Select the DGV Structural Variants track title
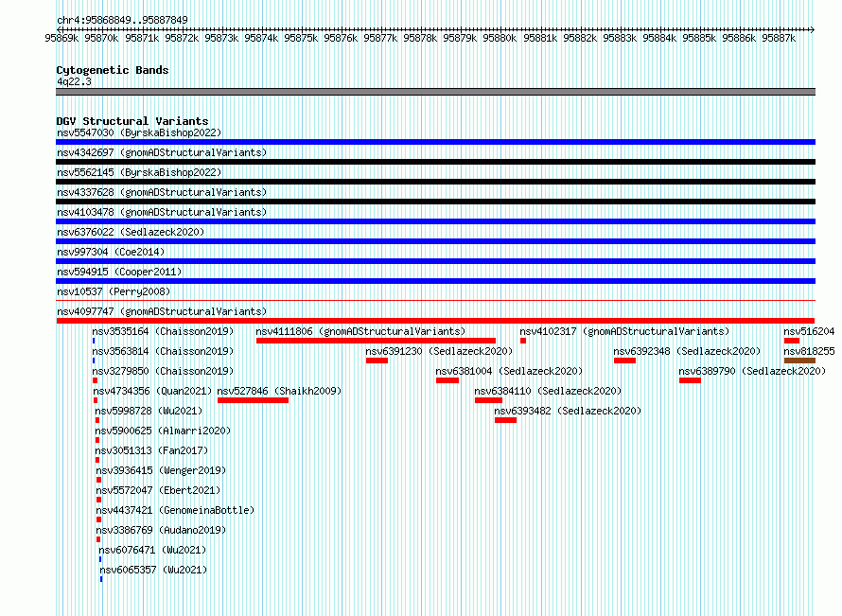 pos(132,121)
